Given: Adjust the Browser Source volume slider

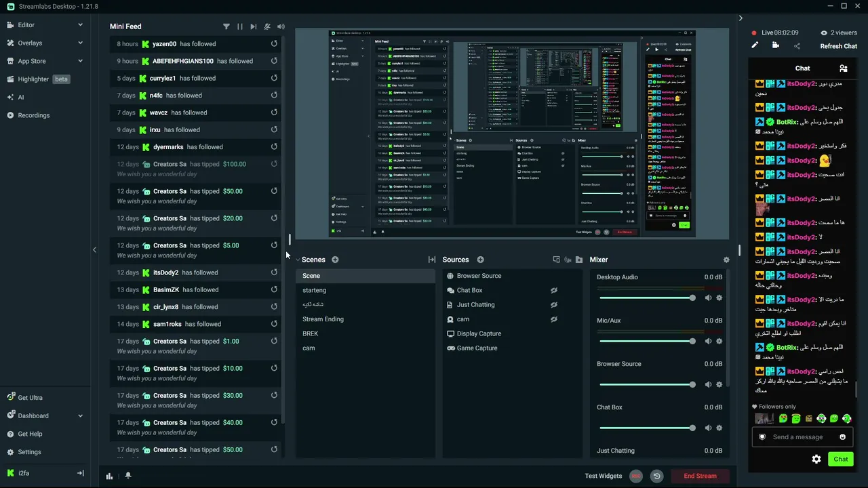Looking at the screenshot, I should pyautogui.click(x=646, y=384).
